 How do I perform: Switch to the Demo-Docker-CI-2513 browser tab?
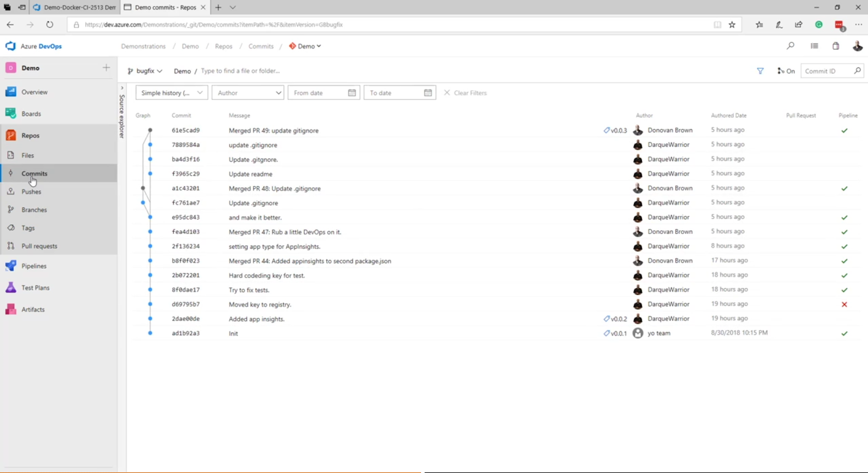[x=74, y=8]
